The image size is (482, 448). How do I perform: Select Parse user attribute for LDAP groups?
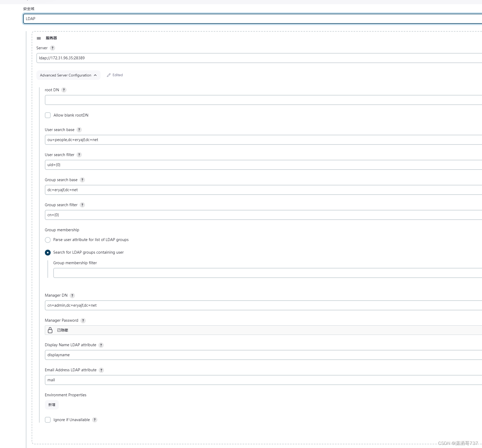tap(48, 240)
